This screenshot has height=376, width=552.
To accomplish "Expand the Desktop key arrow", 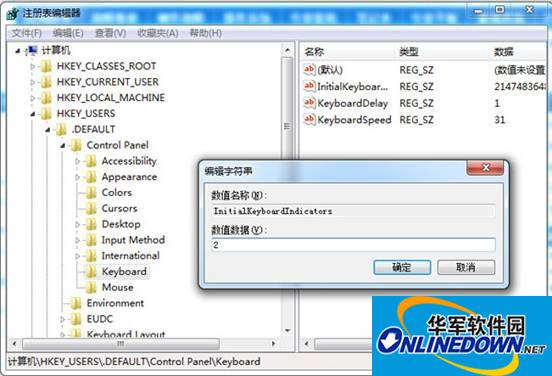I will [x=77, y=224].
